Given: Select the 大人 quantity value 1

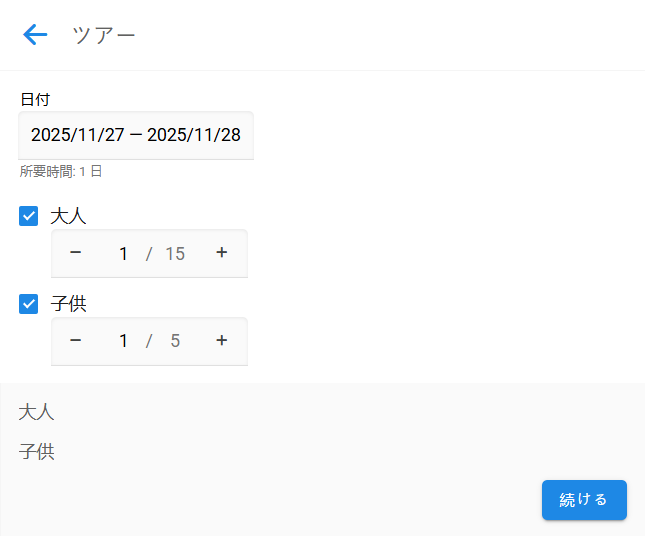Looking at the screenshot, I should pos(123,254).
